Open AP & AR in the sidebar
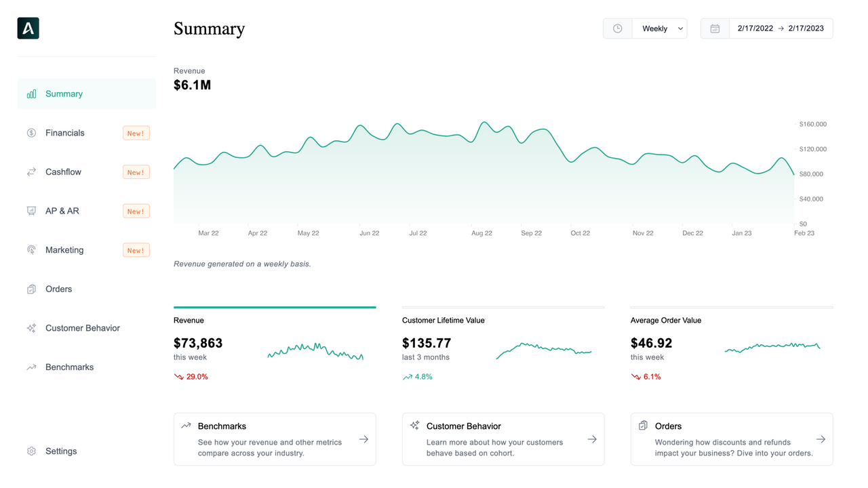Viewport: 868px width, 488px height. pyautogui.click(x=87, y=211)
